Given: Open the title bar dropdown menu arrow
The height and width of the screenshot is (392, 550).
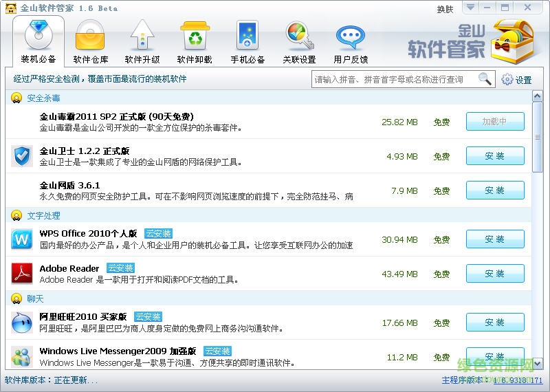Looking at the screenshot, I should point(470,8).
